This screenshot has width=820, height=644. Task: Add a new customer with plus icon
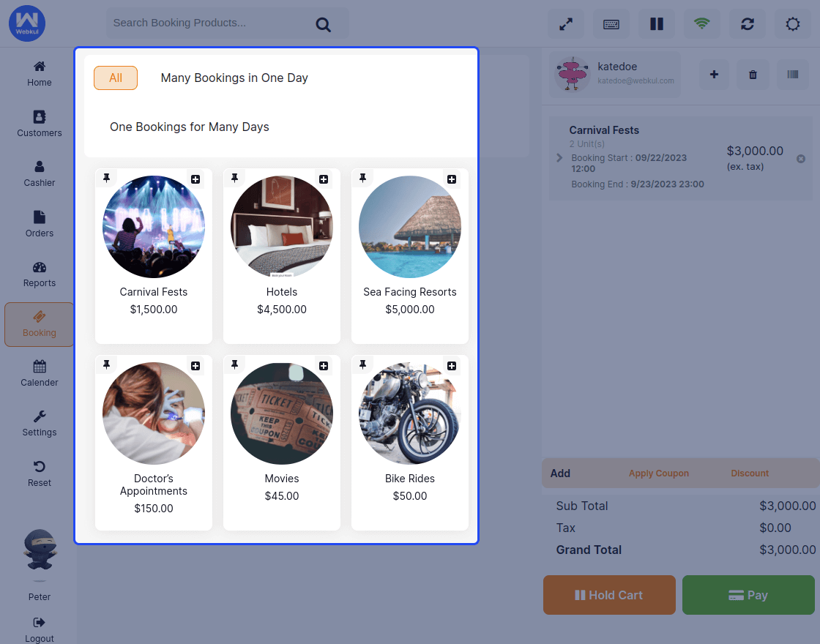(x=715, y=75)
